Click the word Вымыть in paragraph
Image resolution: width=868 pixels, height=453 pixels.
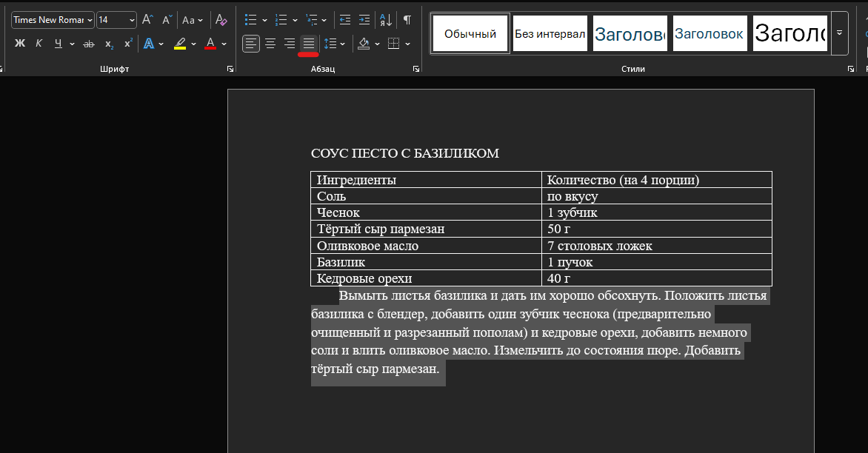pyautogui.click(x=364, y=295)
